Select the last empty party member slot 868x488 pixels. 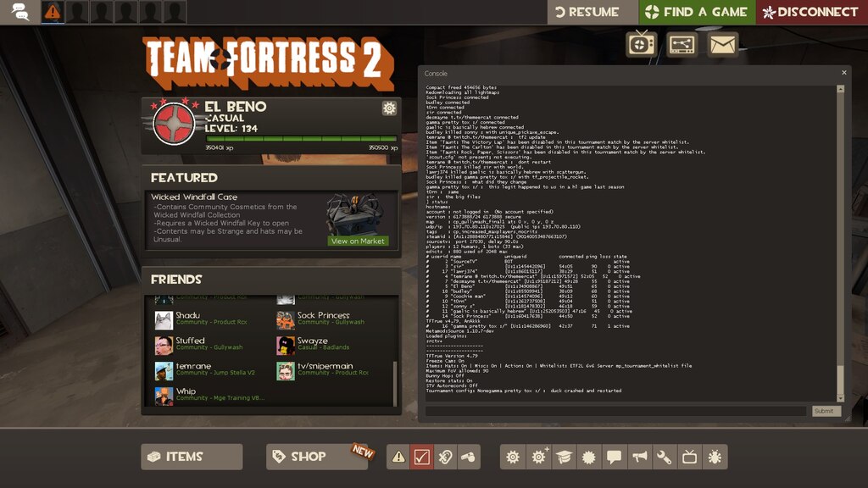[175, 12]
